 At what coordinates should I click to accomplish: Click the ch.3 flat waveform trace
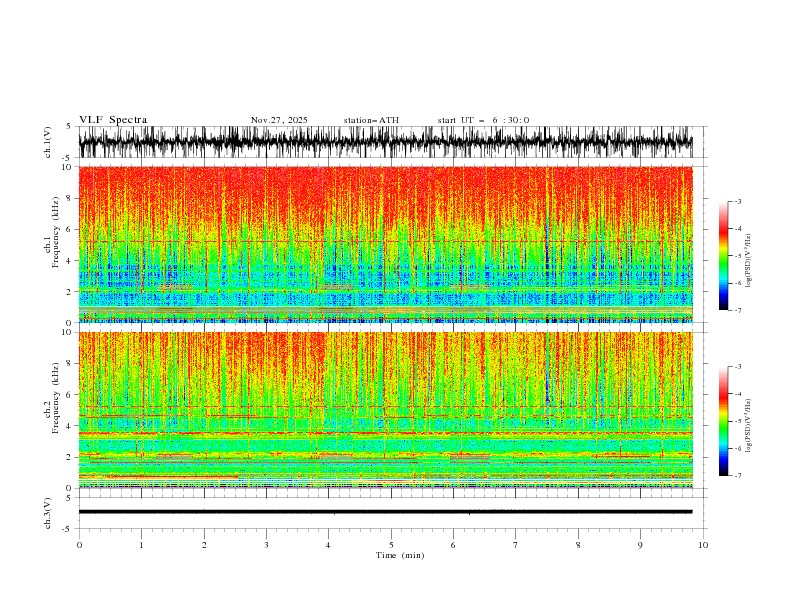pos(386,512)
